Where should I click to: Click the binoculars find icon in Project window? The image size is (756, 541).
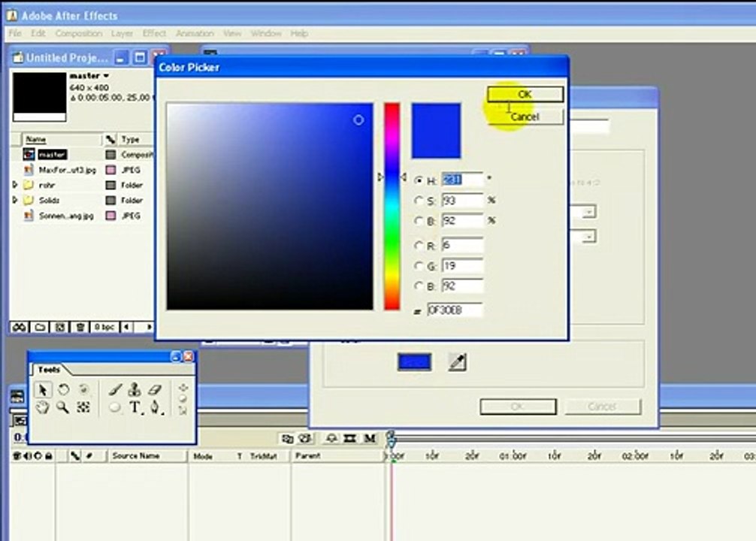point(20,328)
